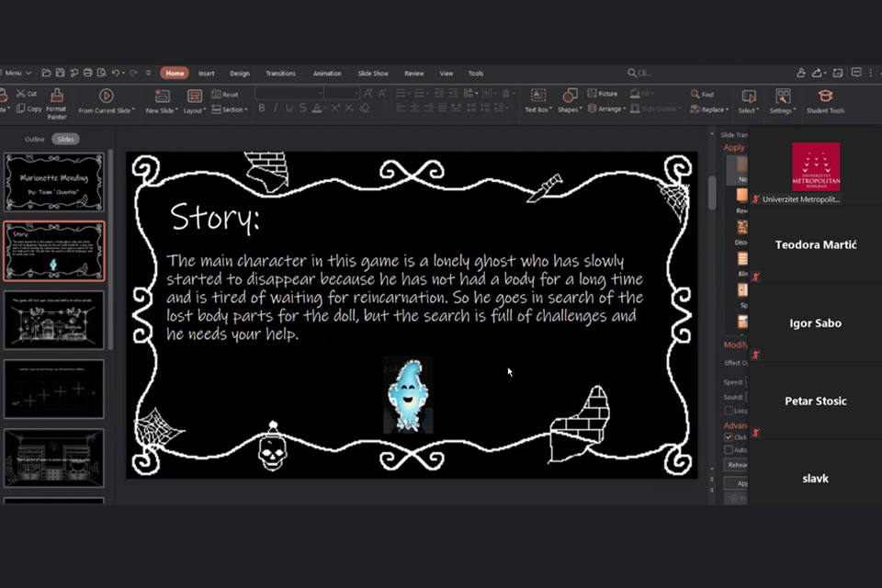Click the Find magnifier icon
882x588 pixels.
[x=696, y=94]
